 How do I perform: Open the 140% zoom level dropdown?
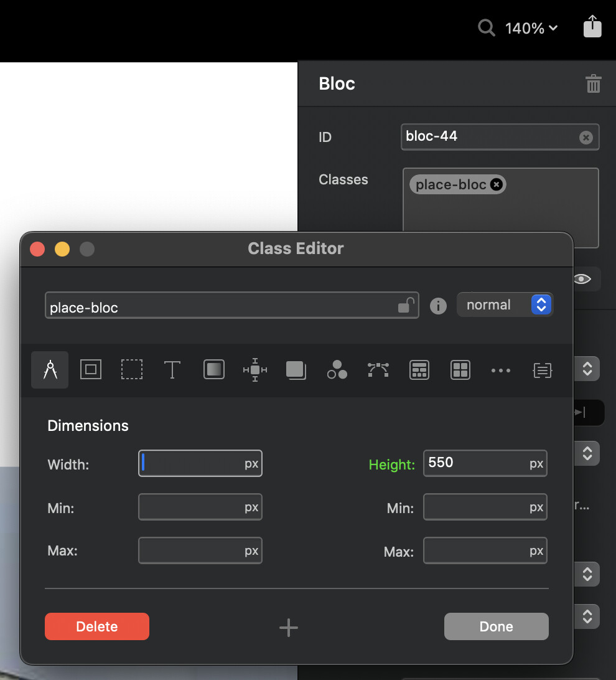click(531, 28)
